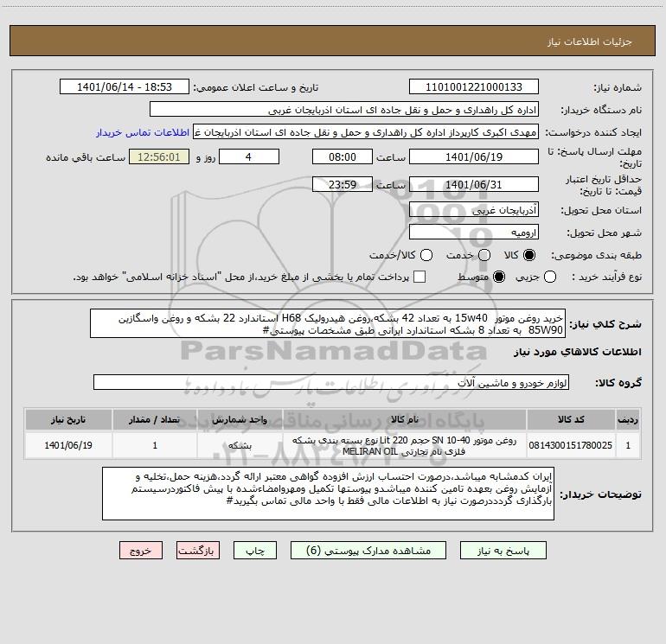666x644 pixels.
Task: Click the request creator field مهدی اکبری
Action: click(366, 132)
